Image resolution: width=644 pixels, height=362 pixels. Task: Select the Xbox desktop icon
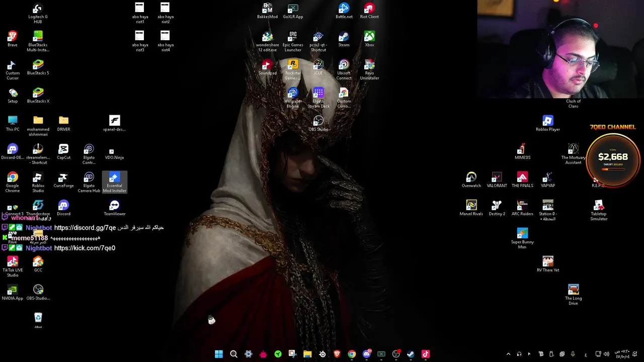click(x=369, y=39)
